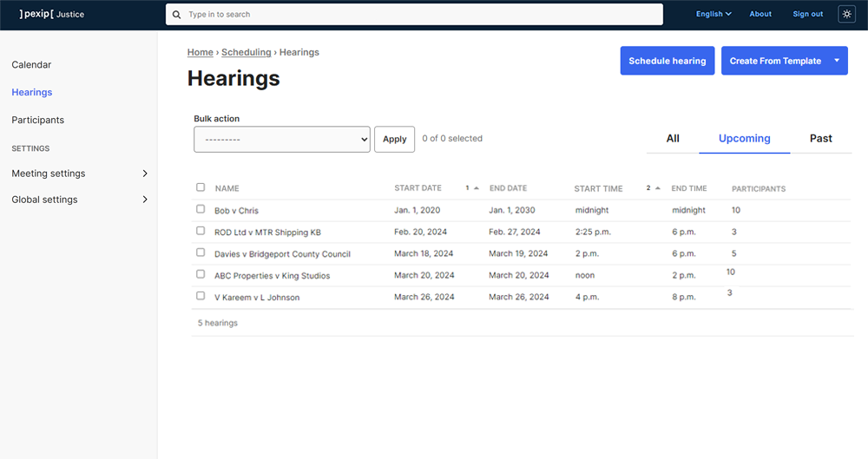Check the Bob v Chris row checkbox
The width and height of the screenshot is (868, 459).
(x=201, y=209)
